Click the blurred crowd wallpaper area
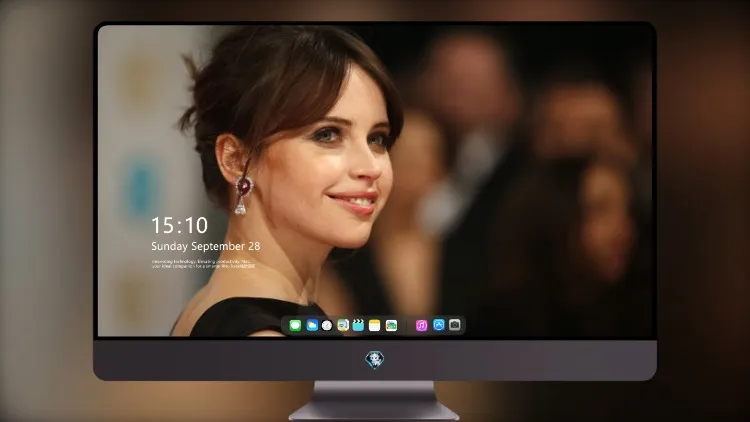Viewport: 750px width, 422px height. point(526,167)
